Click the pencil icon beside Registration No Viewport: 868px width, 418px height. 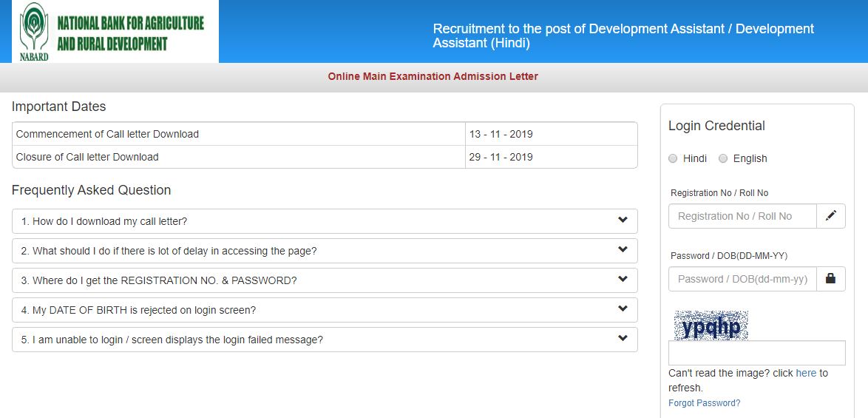(x=831, y=216)
